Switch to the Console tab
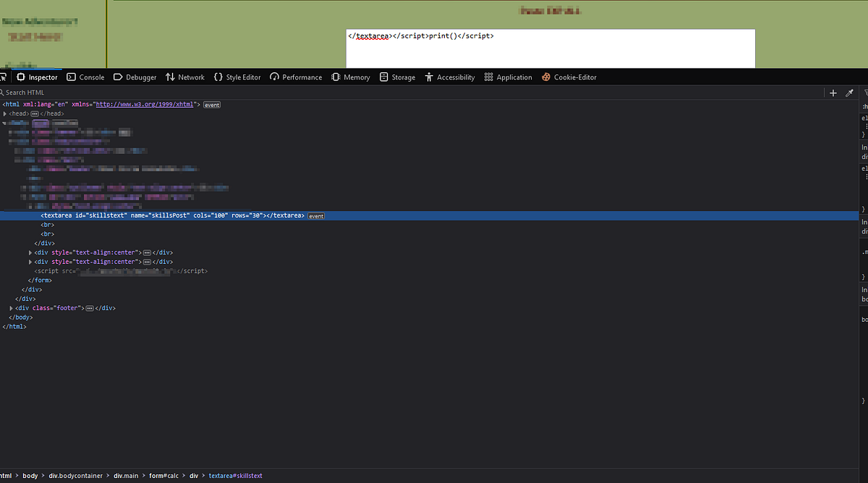The height and width of the screenshot is (483, 868). (85, 77)
